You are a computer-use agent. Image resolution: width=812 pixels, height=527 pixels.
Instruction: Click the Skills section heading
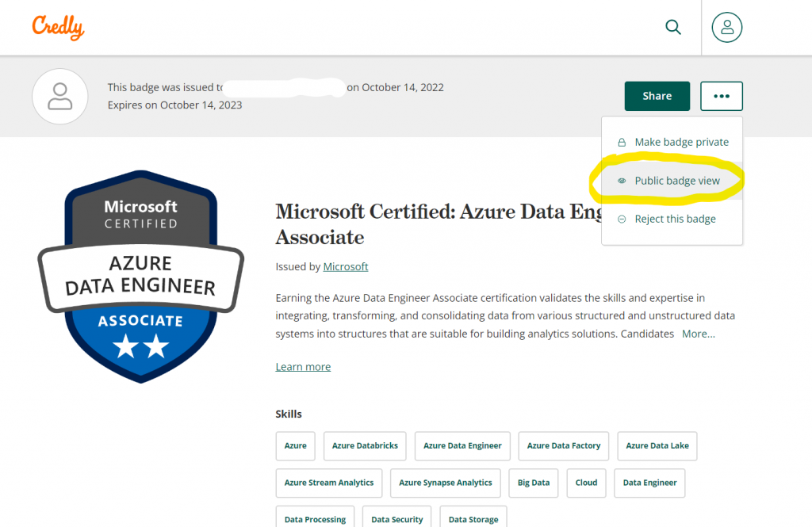(289, 414)
